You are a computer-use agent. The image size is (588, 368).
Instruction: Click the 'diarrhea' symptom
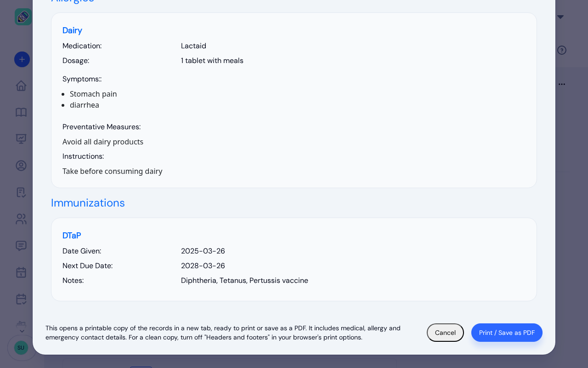coord(85,105)
